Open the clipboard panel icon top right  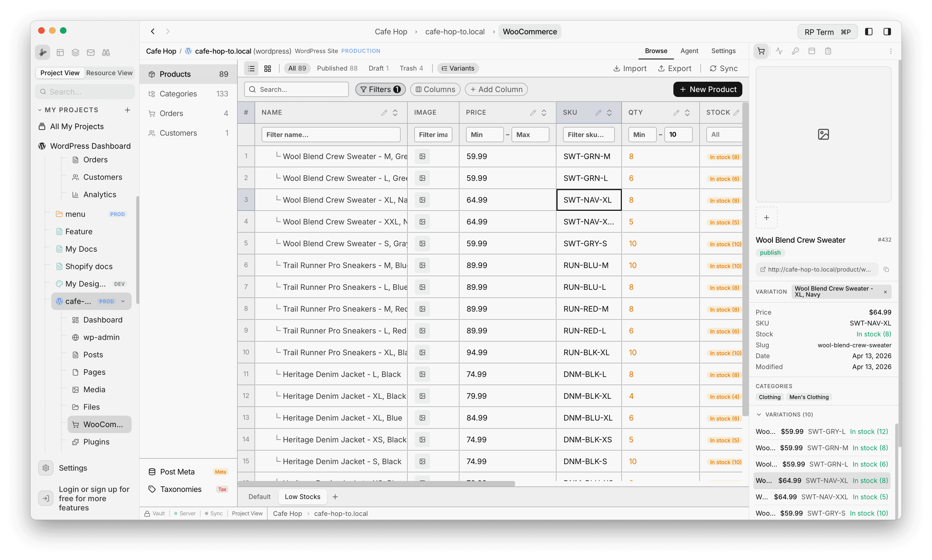tap(828, 51)
